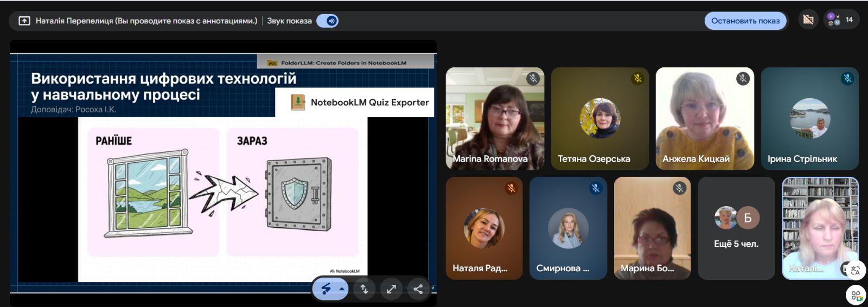Image resolution: width=868 pixels, height=307 pixels.
Task: Click muted mic icon on Анжела Кицкай tile
Action: (x=743, y=79)
